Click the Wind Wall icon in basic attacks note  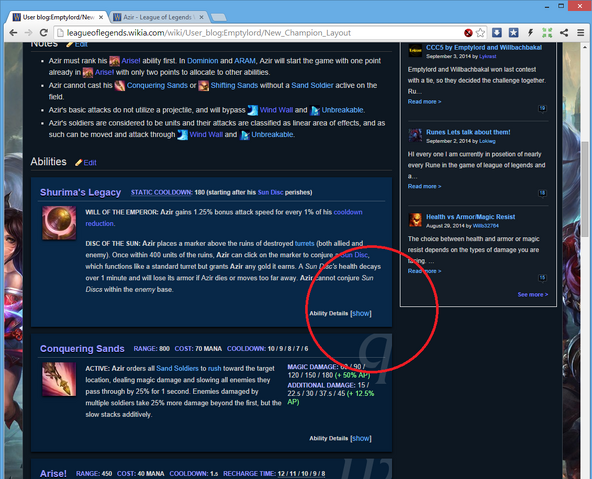253,110
